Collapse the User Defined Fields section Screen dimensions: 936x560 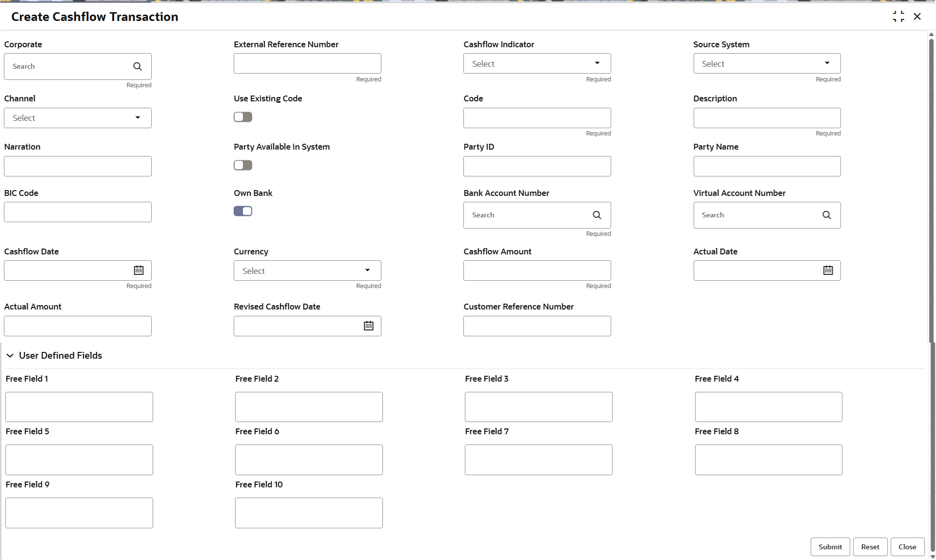tap(10, 356)
